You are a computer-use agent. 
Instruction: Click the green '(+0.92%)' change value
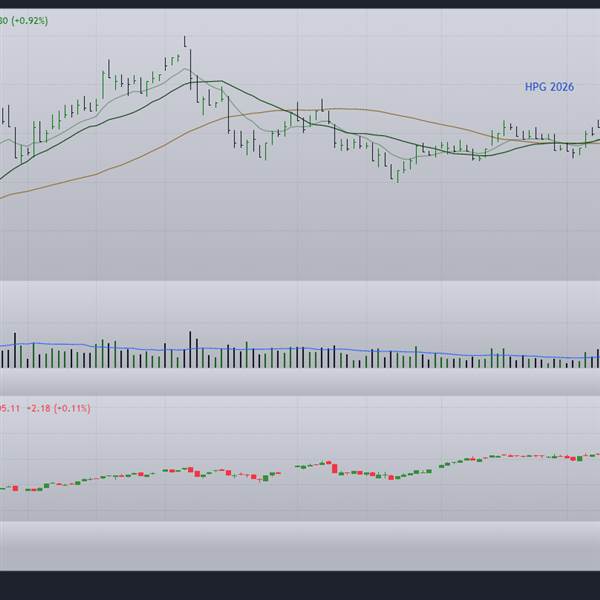pos(30,21)
